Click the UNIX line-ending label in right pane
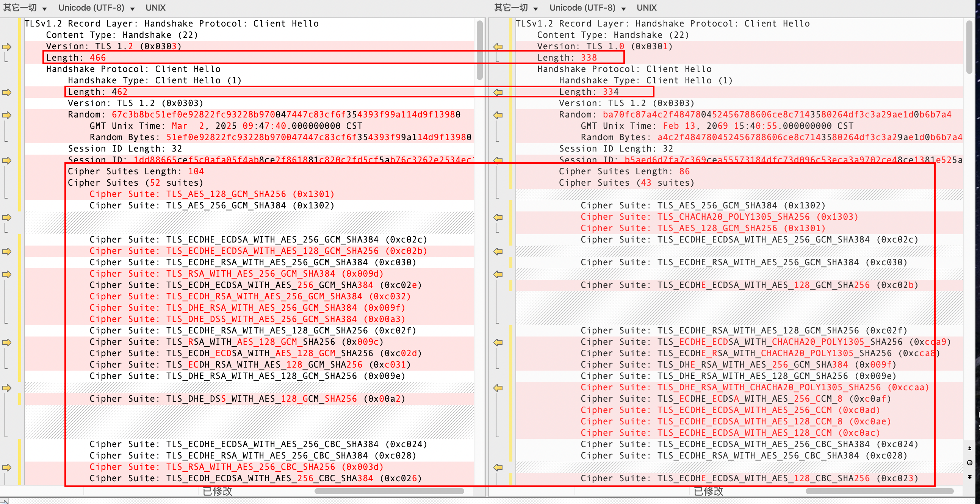 (647, 8)
